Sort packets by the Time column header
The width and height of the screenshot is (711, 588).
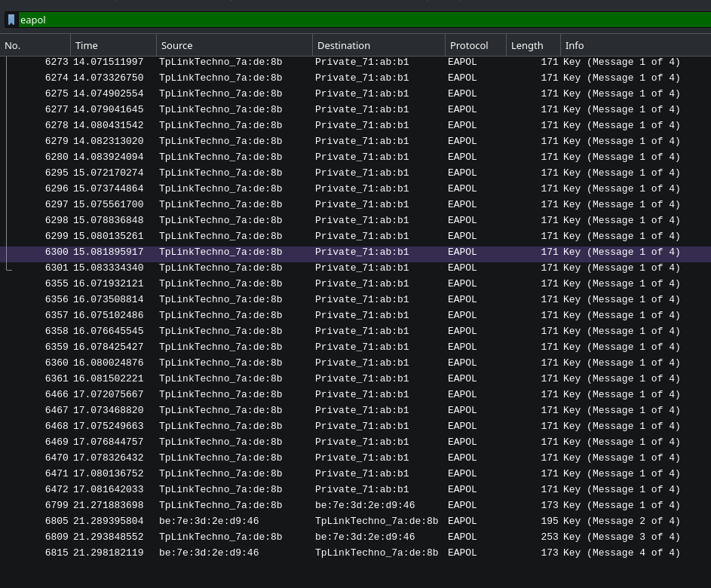click(x=113, y=45)
